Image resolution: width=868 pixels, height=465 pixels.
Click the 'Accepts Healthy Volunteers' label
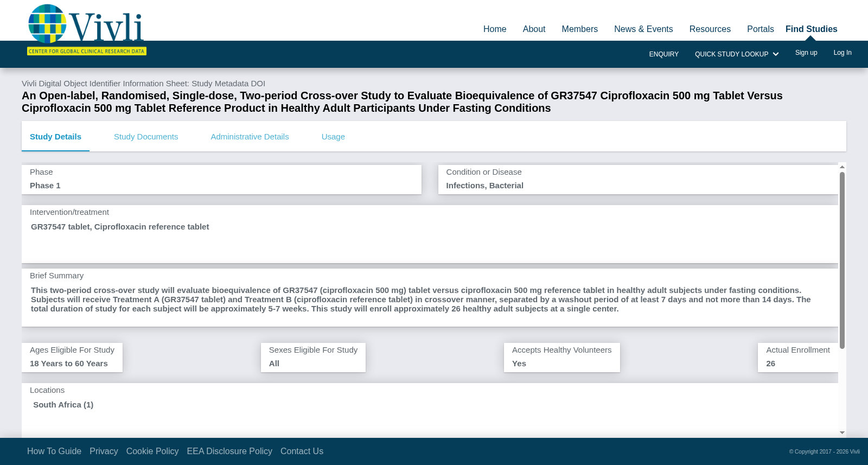tap(561, 350)
